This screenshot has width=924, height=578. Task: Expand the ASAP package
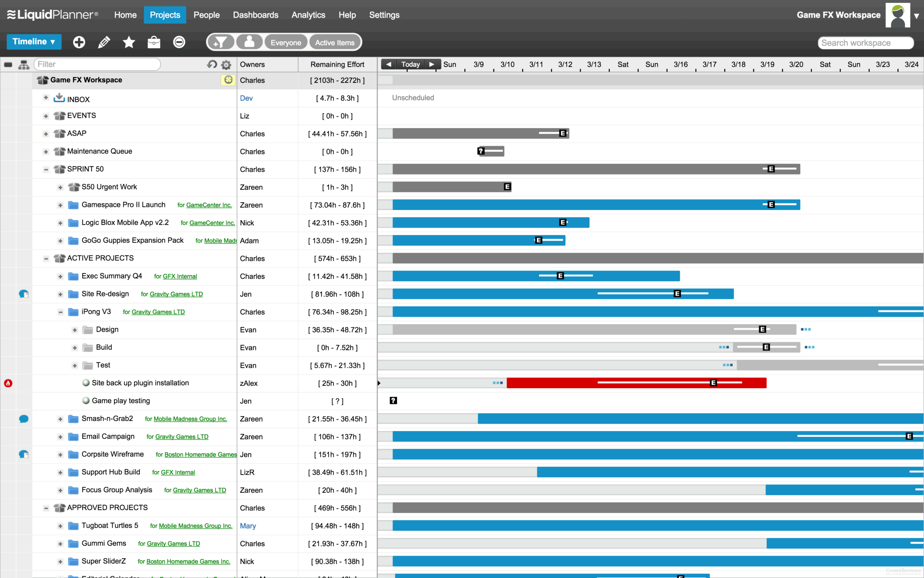click(46, 134)
